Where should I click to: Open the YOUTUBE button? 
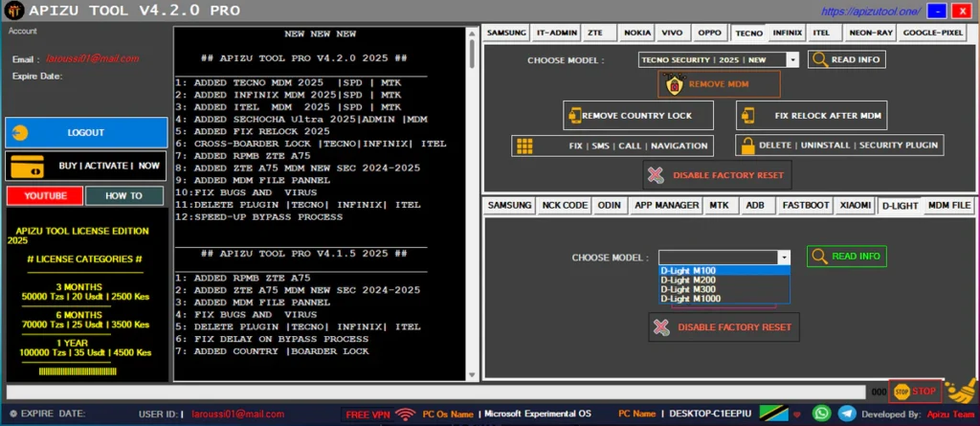[45, 196]
